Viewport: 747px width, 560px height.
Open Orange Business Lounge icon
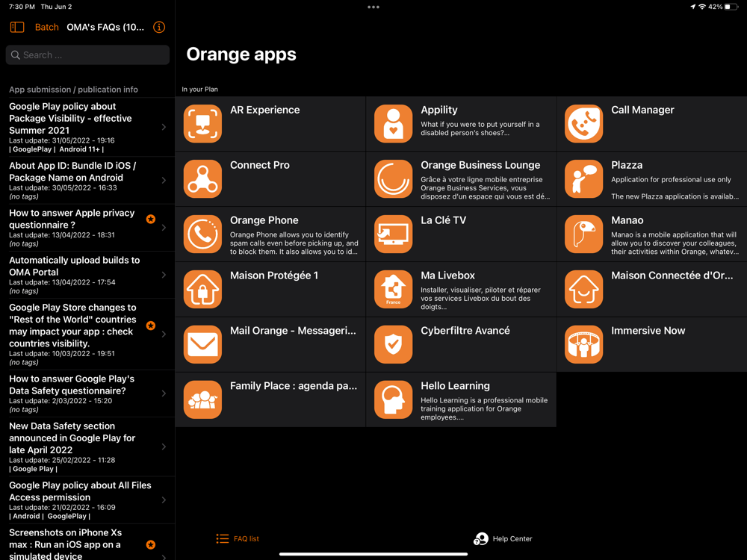[x=393, y=179]
